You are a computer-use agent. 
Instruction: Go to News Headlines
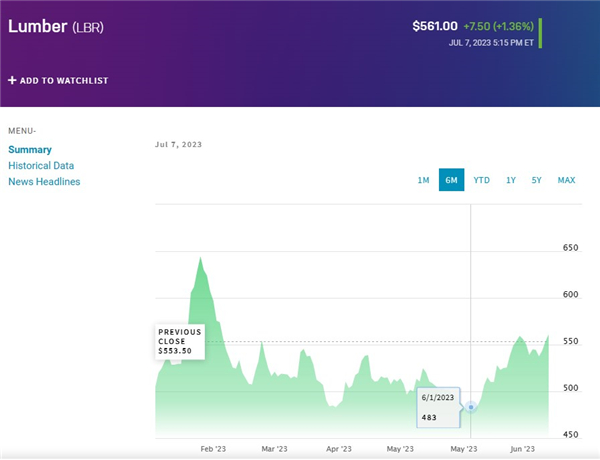coord(44,181)
